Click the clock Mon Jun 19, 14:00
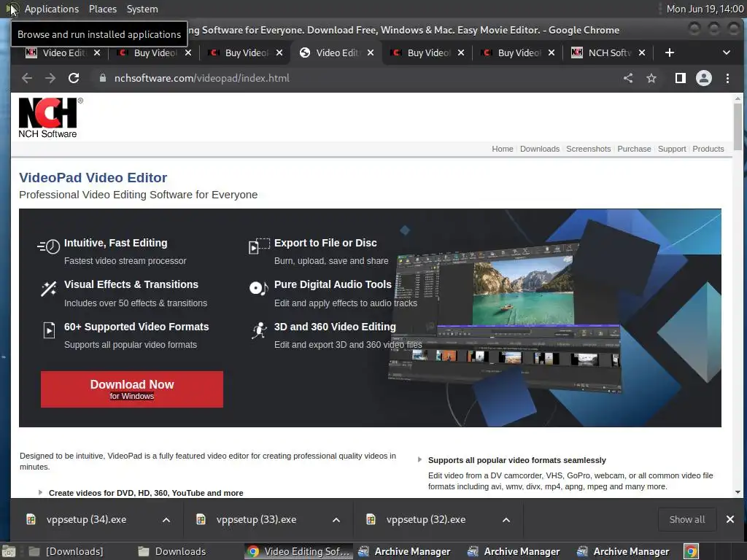 tap(705, 9)
